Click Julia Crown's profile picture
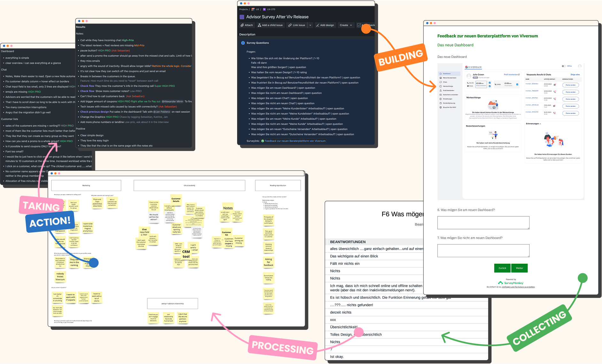Viewport: 602px width, 364px height. point(469,76)
